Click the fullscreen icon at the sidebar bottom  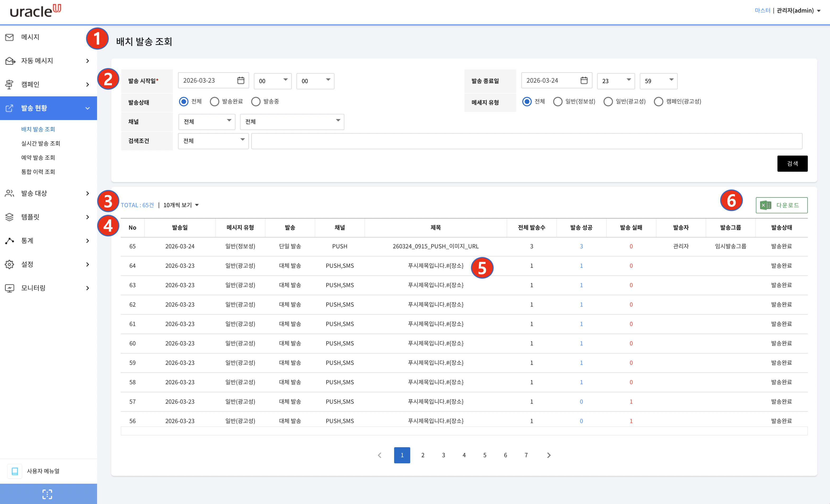[x=47, y=494]
